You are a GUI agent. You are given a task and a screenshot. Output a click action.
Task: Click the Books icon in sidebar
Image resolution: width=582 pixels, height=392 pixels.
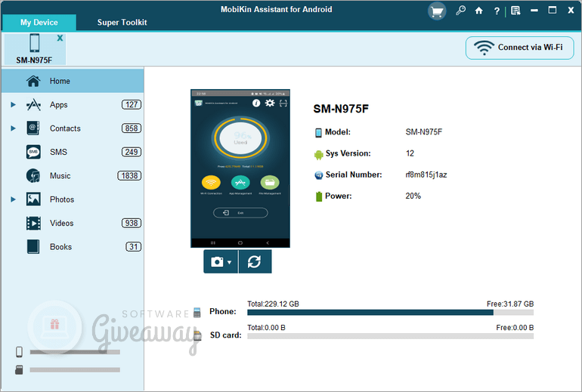33,247
